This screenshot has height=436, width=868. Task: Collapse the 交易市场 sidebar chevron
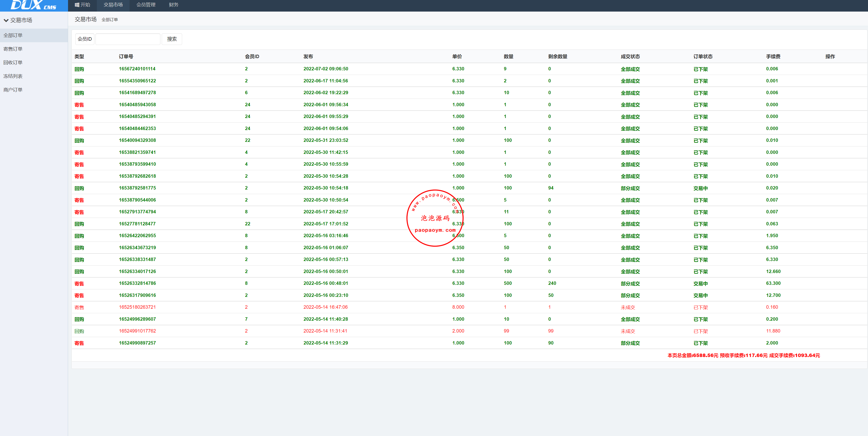coord(6,20)
